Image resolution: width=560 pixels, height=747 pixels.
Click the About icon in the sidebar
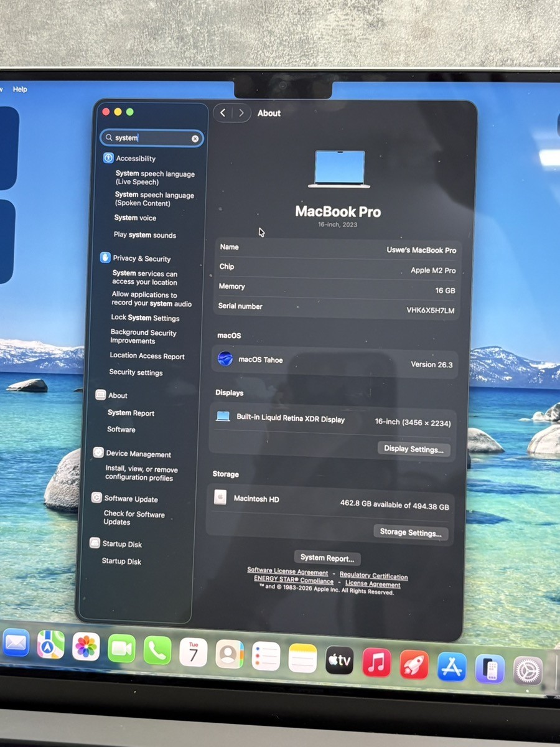(101, 395)
